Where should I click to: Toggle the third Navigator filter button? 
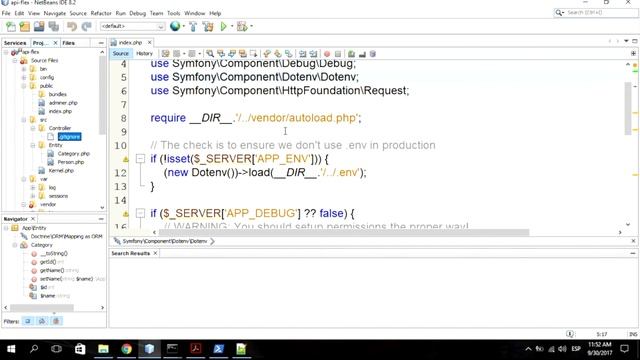click(56, 321)
